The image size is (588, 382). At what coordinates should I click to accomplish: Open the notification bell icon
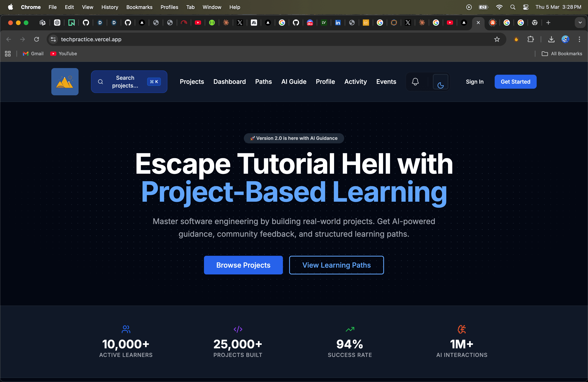point(415,81)
